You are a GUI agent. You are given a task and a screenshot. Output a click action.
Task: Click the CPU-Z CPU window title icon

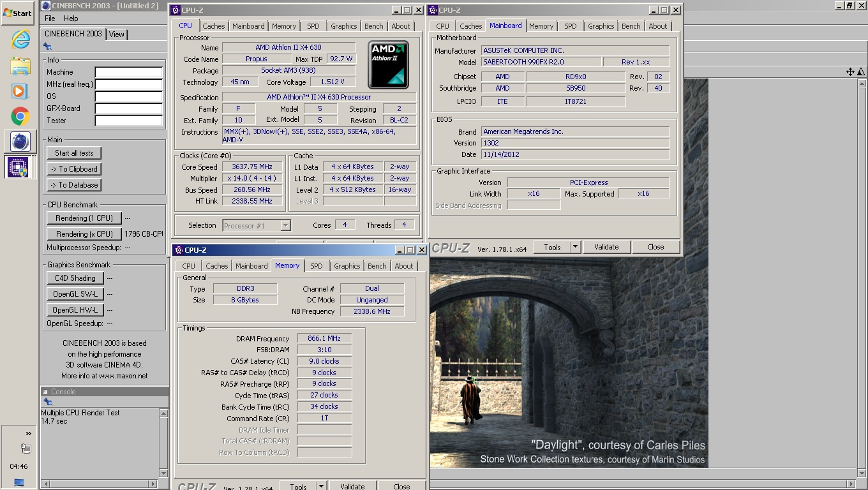click(176, 10)
